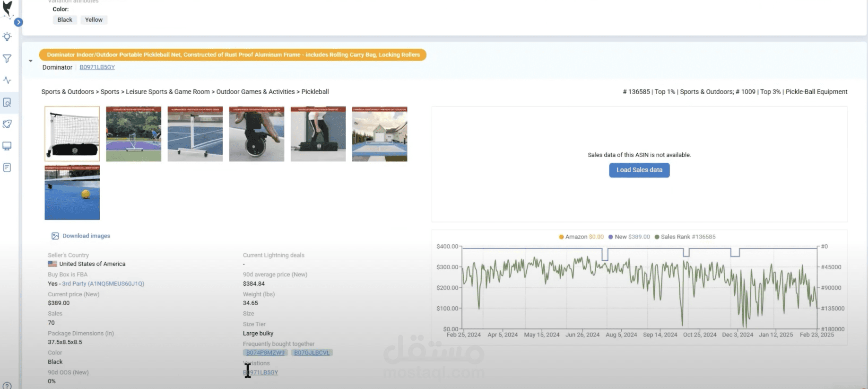The image size is (868, 389).
Task: Open frequently bought together ASIN B074P8MZW9
Action: [265, 353]
